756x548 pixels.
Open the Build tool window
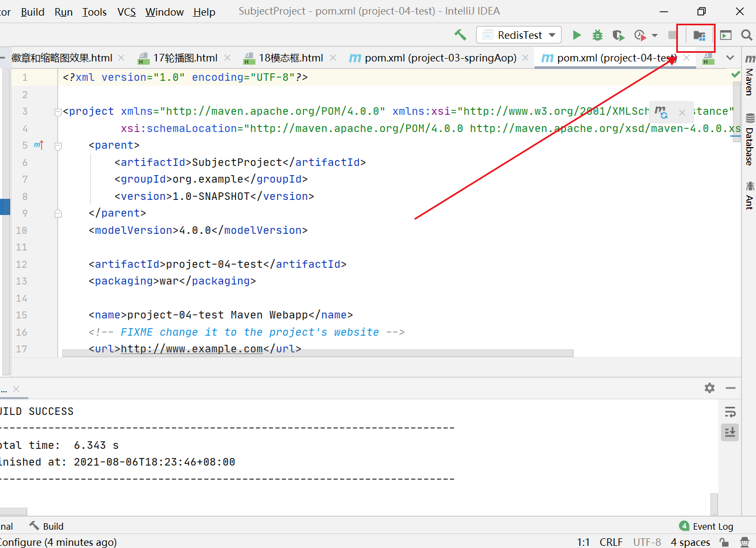click(46, 526)
